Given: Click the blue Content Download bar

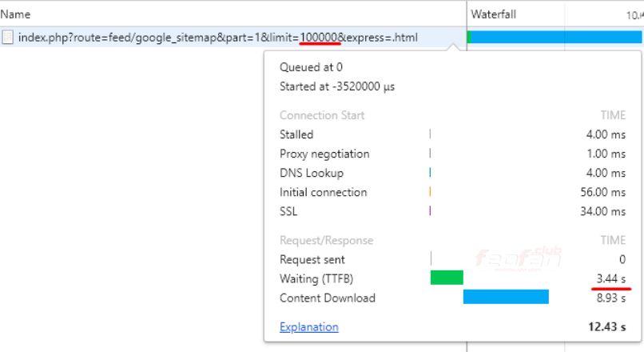Looking at the screenshot, I should click(x=506, y=297).
